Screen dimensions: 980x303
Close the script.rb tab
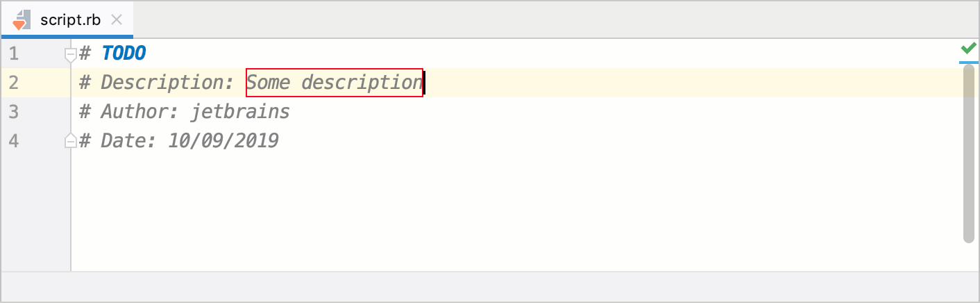(117, 19)
